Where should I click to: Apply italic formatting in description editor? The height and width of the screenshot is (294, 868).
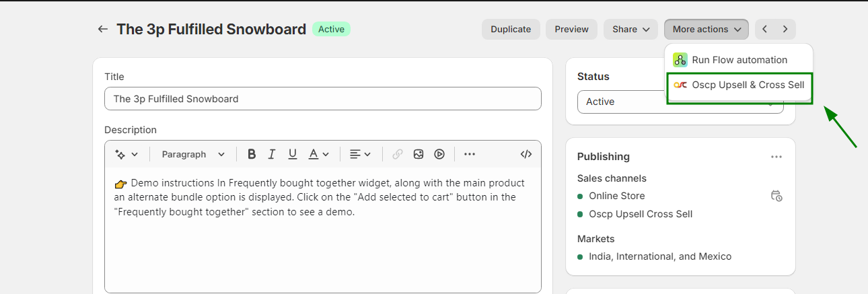click(272, 154)
